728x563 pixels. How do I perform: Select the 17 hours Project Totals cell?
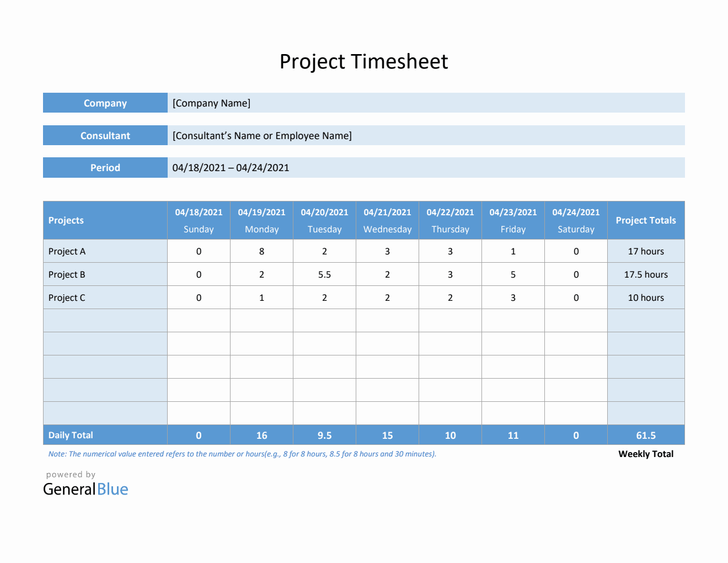646,251
